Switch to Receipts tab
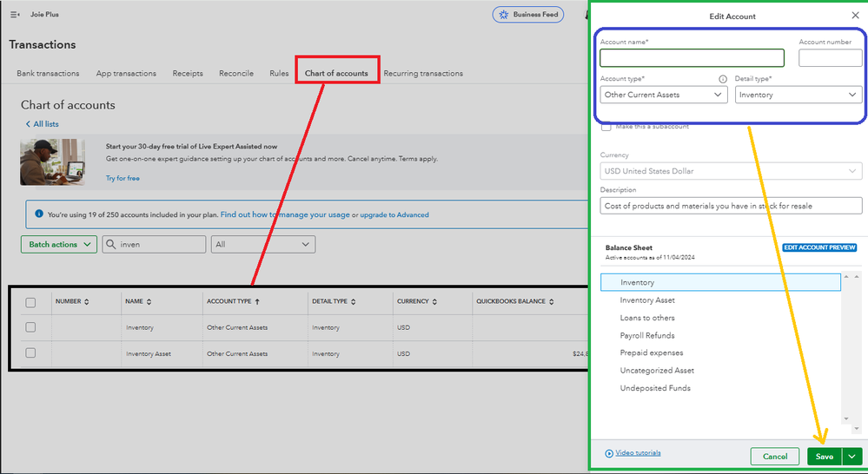Screen dimensions: 868x474 pos(188,73)
